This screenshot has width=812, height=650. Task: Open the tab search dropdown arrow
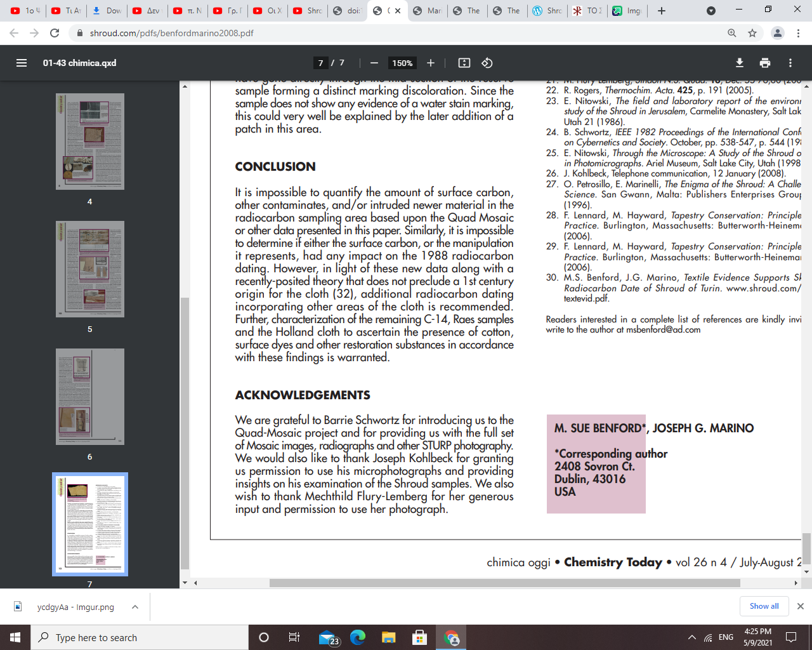711,11
